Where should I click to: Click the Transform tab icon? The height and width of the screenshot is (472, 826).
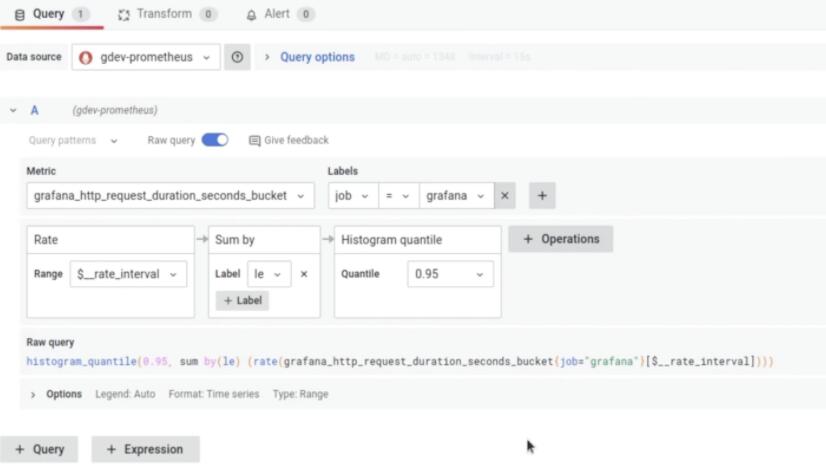pyautogui.click(x=124, y=15)
